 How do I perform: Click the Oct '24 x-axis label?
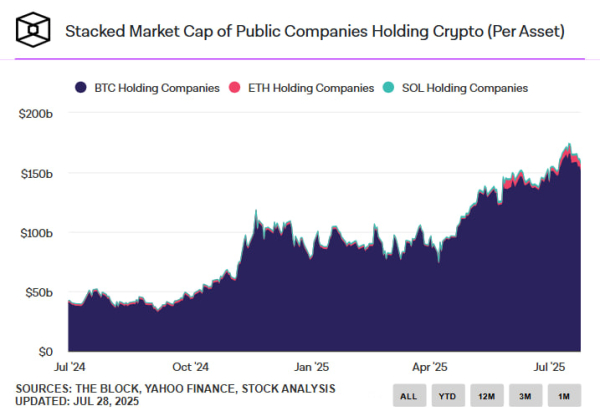point(191,367)
